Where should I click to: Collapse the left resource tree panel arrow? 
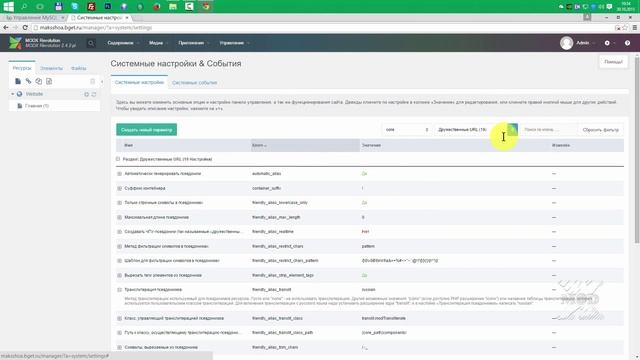point(102,81)
